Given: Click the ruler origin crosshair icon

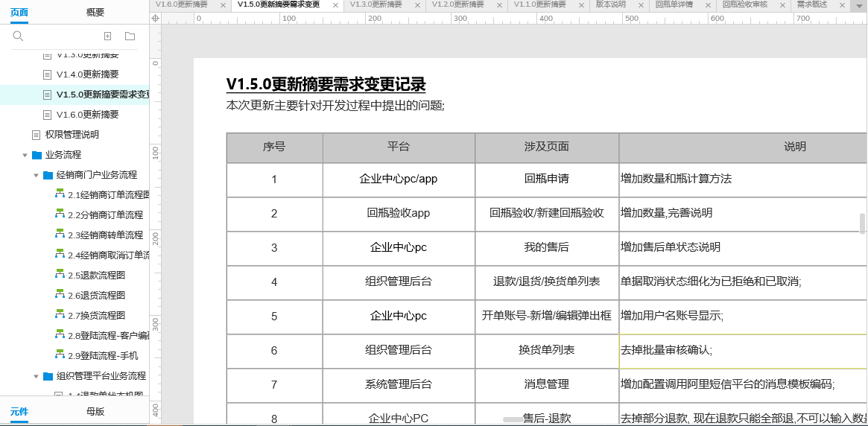Looking at the screenshot, I should pyautogui.click(x=156, y=19).
